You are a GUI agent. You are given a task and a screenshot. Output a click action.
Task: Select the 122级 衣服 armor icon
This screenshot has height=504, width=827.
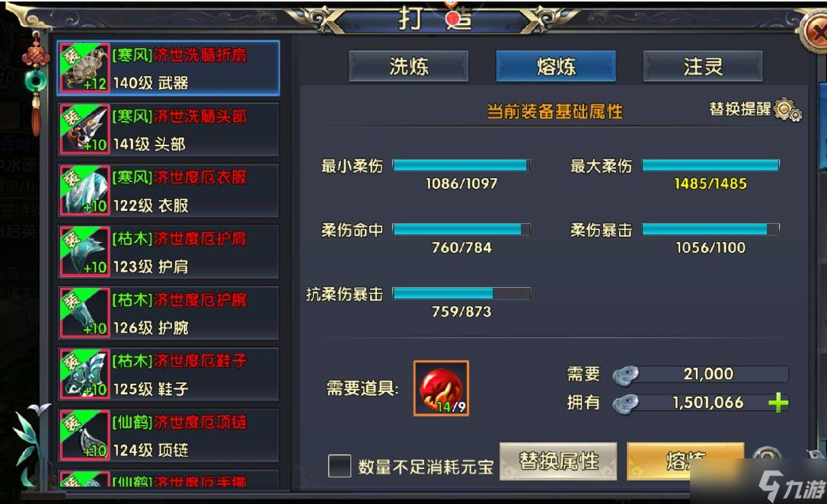85,190
